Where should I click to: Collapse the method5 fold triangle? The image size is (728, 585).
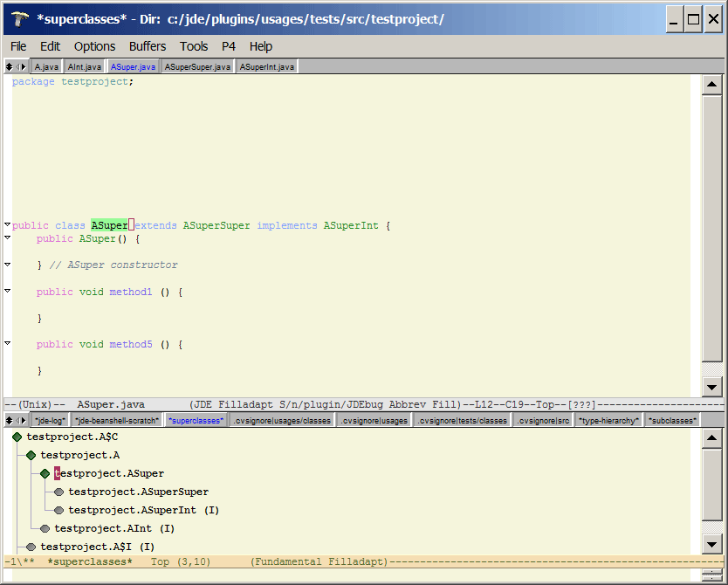tap(7, 344)
